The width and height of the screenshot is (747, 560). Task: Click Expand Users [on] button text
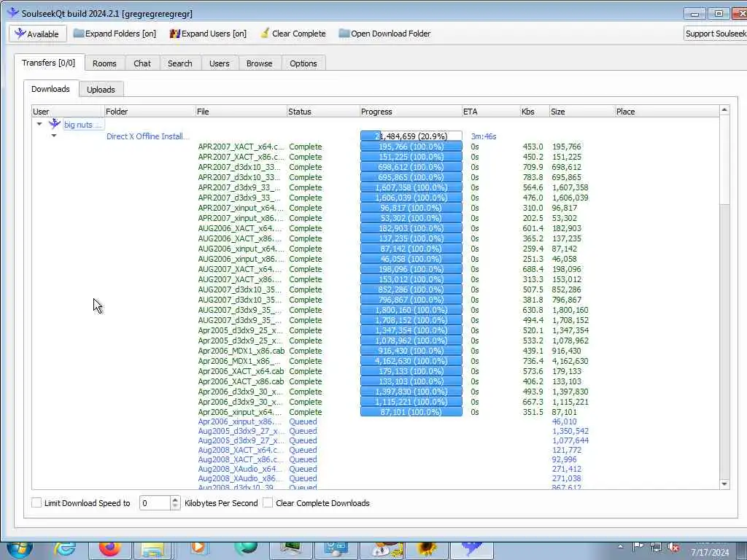coord(214,34)
